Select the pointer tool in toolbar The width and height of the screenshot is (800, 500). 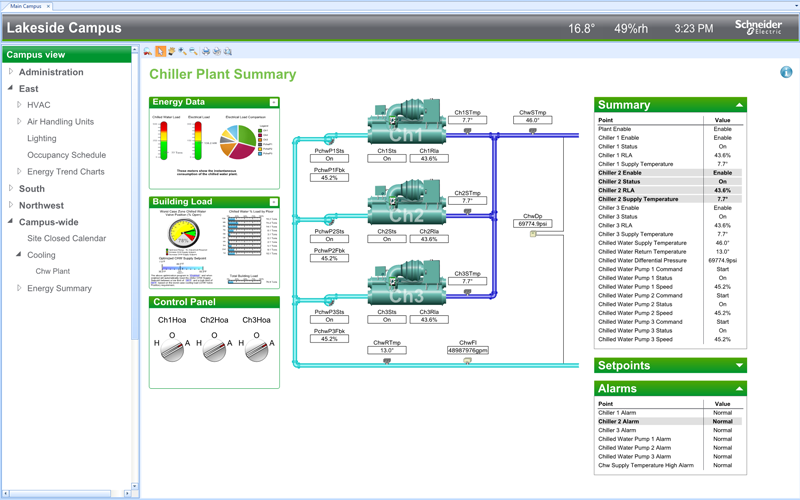click(x=160, y=51)
